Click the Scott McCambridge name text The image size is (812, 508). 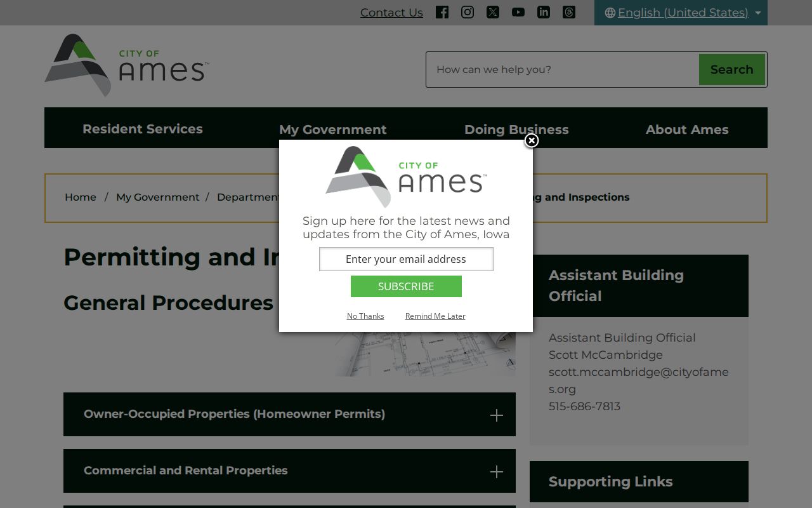click(x=605, y=355)
